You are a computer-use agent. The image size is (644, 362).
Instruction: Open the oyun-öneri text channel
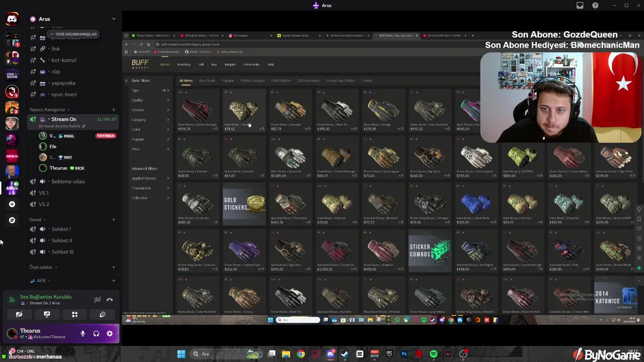pos(72,95)
